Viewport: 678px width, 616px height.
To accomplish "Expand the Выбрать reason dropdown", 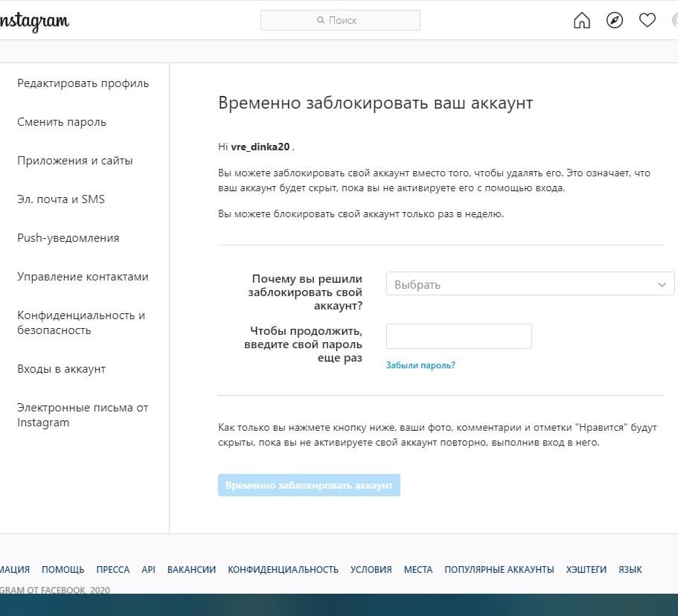I will pyautogui.click(x=530, y=283).
